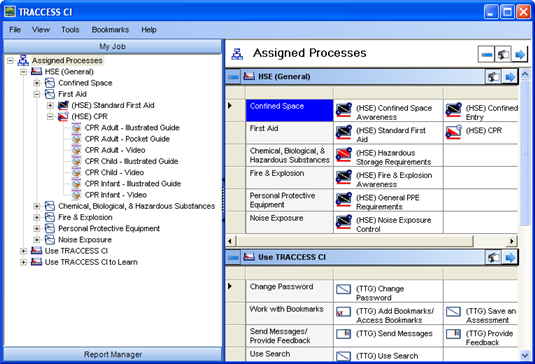Viewport: 535px width, 364px height.
Task: Select CPR Adult - Pocket Guide in tree
Action: click(127, 139)
